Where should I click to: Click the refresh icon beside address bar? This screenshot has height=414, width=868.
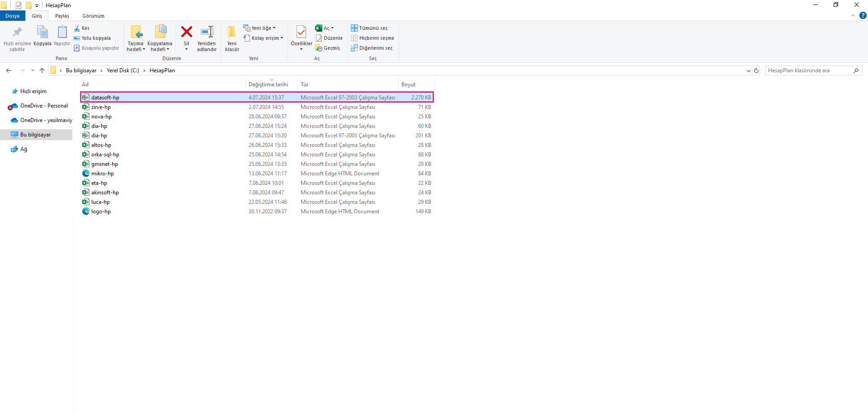(x=756, y=71)
